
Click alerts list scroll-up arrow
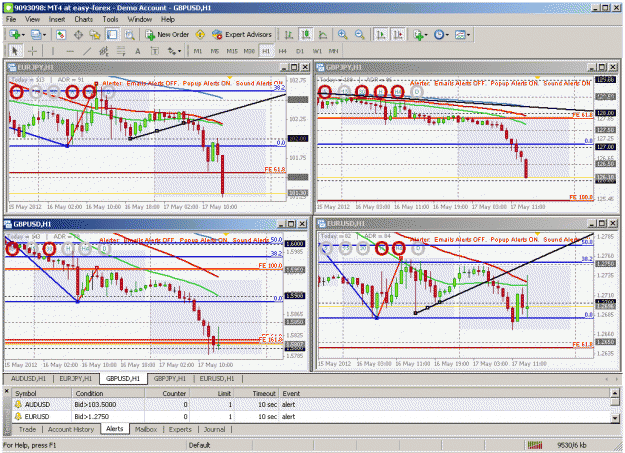click(615, 393)
